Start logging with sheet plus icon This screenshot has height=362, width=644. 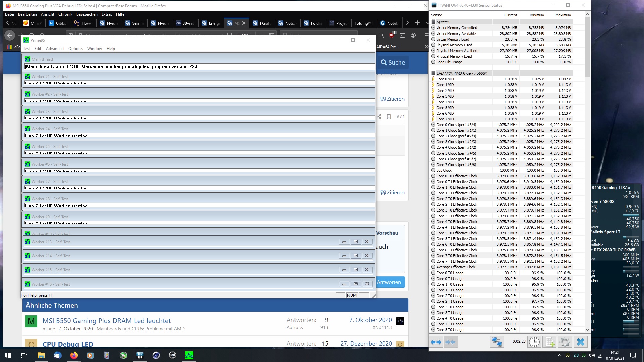point(550,342)
